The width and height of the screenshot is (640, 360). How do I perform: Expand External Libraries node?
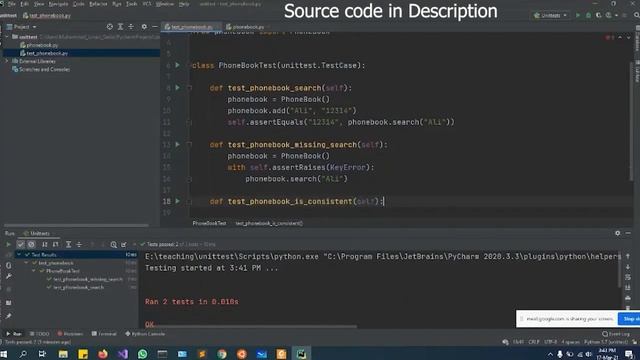pos(7,61)
